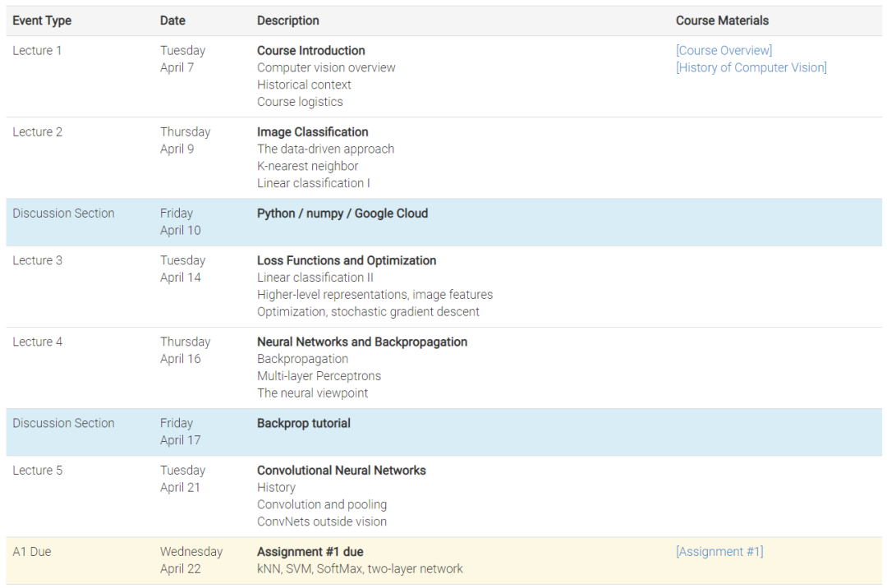
Task: Click the Description column header
Action: coord(288,21)
